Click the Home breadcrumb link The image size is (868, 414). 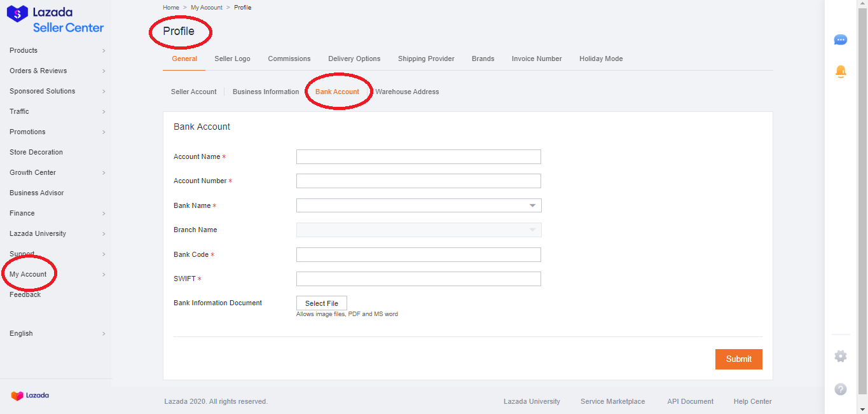[x=170, y=8]
